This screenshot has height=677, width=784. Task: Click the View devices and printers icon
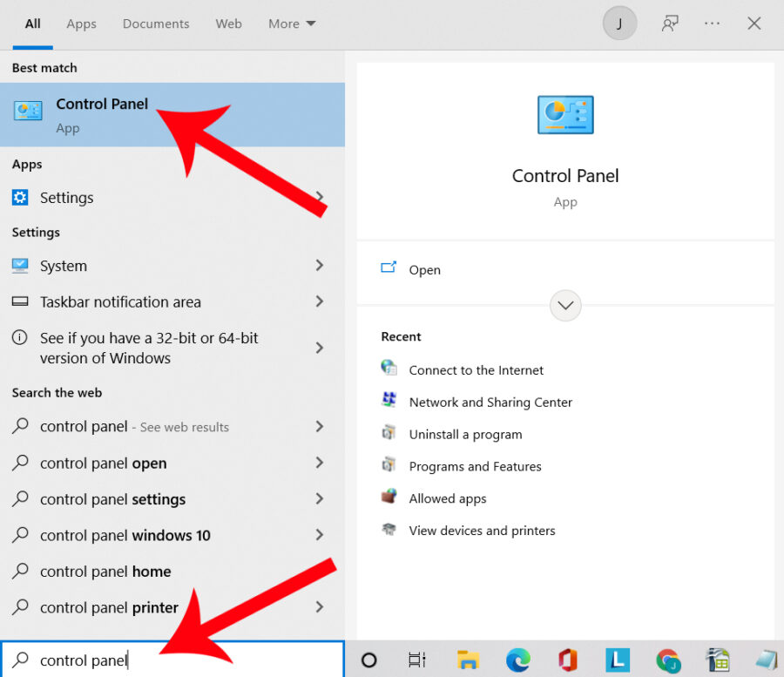(x=389, y=529)
